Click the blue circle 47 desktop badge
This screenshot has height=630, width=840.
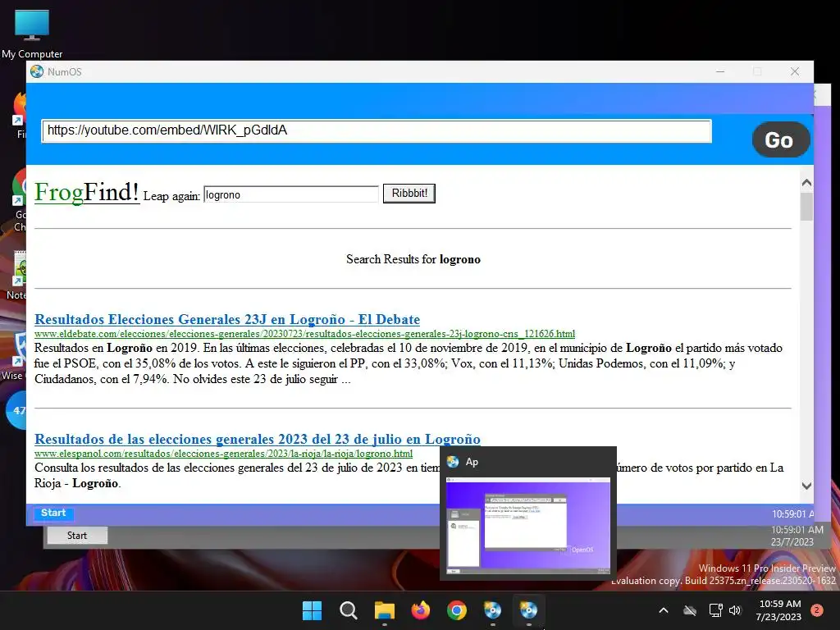click(x=17, y=410)
